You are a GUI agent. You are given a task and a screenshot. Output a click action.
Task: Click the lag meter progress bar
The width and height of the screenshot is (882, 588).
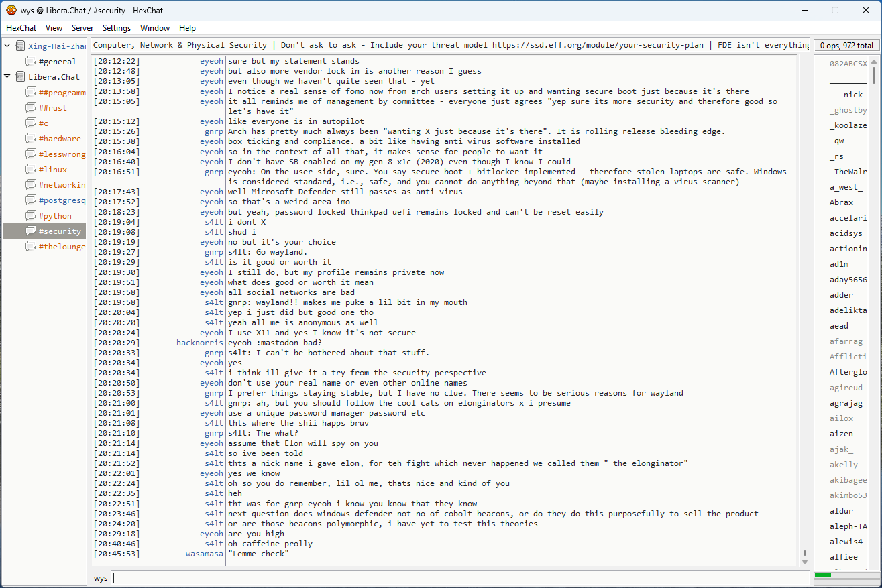coord(846,575)
